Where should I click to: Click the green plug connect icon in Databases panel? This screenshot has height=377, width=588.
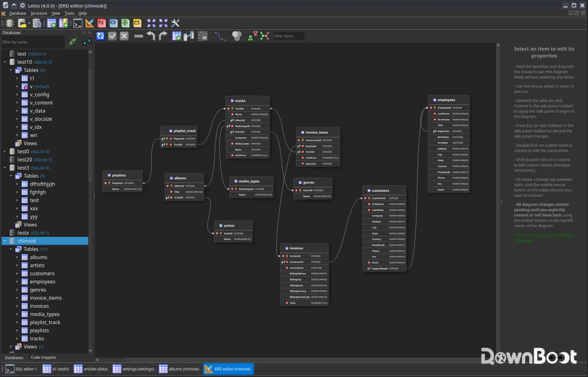(73, 42)
